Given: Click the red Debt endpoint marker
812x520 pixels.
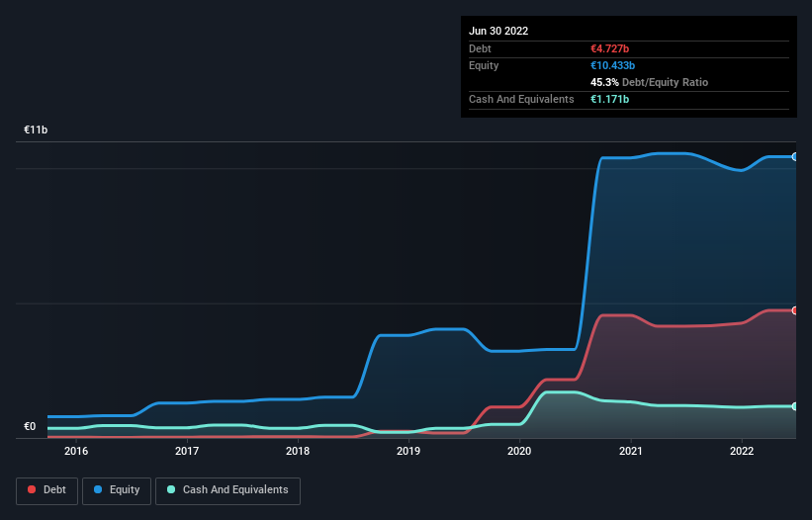Looking at the screenshot, I should tap(795, 310).
